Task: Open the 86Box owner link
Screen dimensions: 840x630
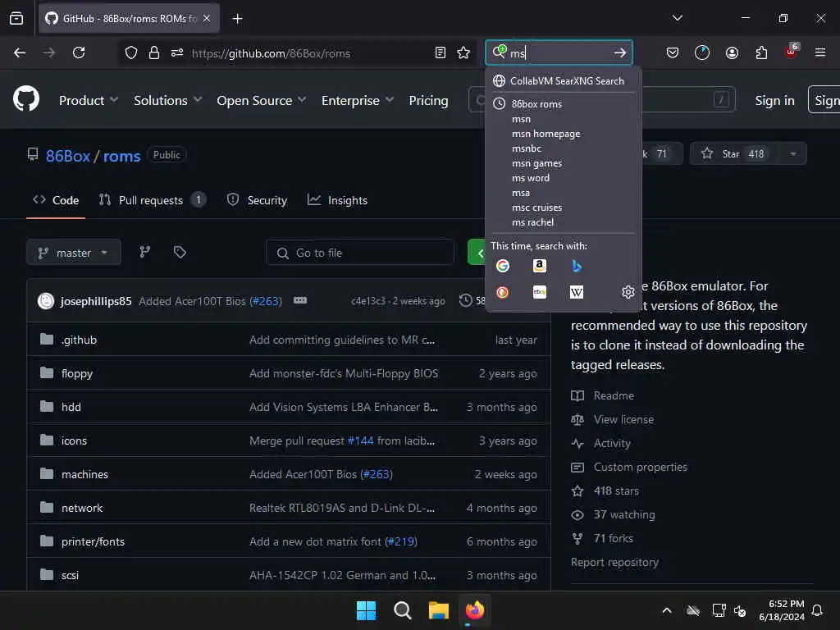Action: (x=68, y=156)
